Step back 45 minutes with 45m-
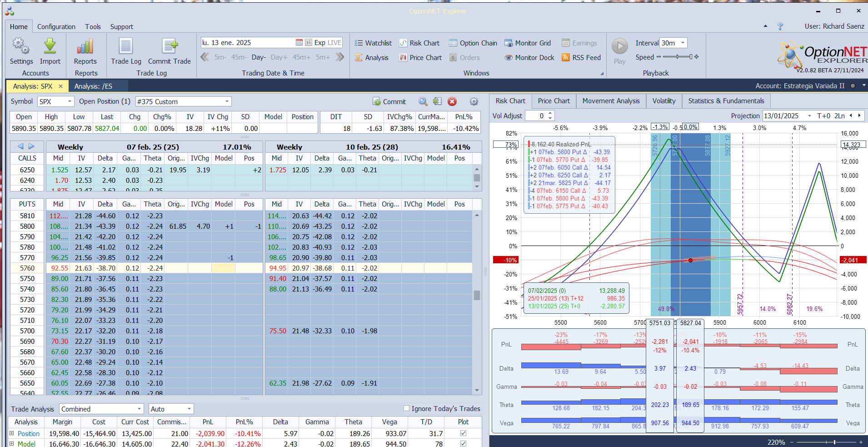The height and width of the screenshot is (447, 868). pos(239,57)
